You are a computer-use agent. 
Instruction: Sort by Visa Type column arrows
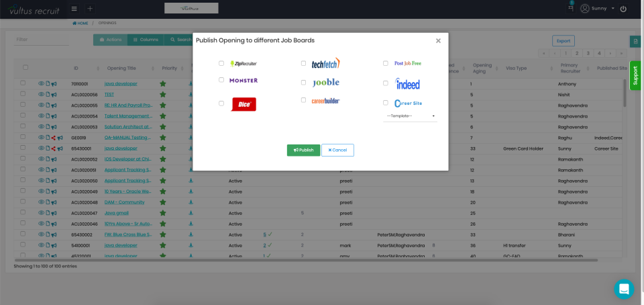(x=553, y=69)
